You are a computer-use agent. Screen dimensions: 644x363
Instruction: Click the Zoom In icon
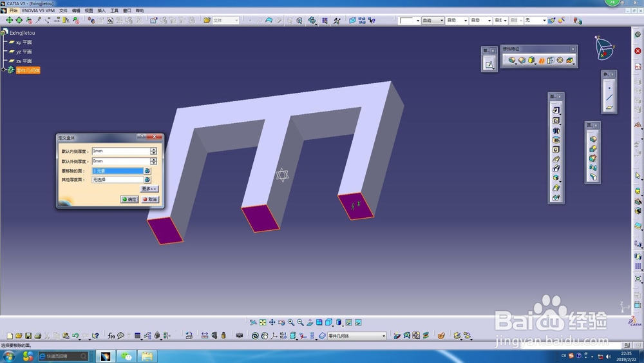coord(291,323)
